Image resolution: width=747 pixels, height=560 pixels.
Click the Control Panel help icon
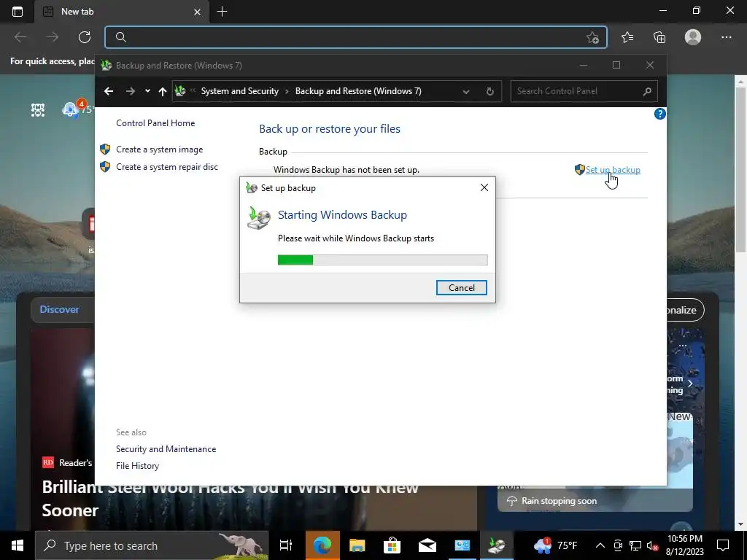tap(659, 114)
